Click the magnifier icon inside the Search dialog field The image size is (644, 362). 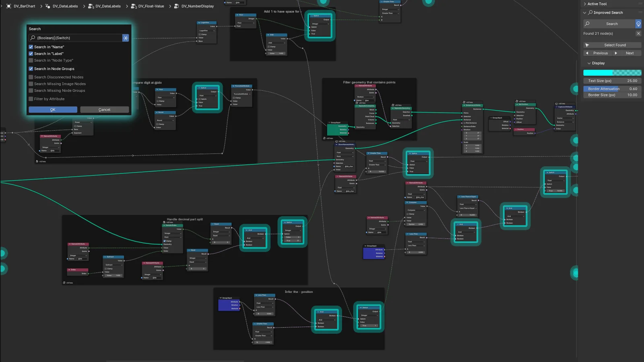[x=32, y=37]
